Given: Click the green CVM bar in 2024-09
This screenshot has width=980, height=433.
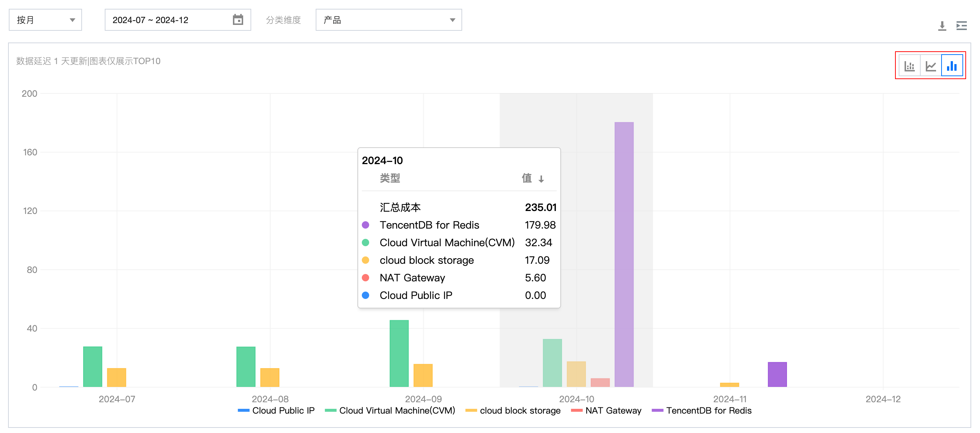Looking at the screenshot, I should click(399, 353).
